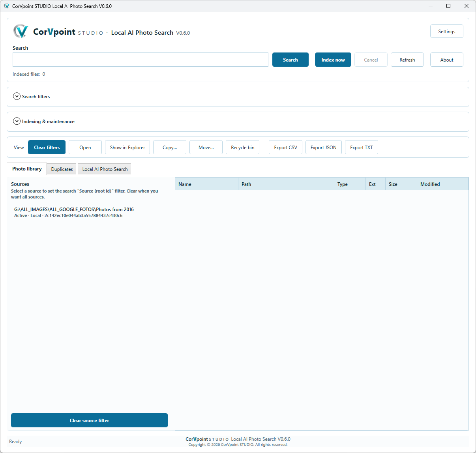
Task: Open the Settings dialog
Action: (x=447, y=31)
